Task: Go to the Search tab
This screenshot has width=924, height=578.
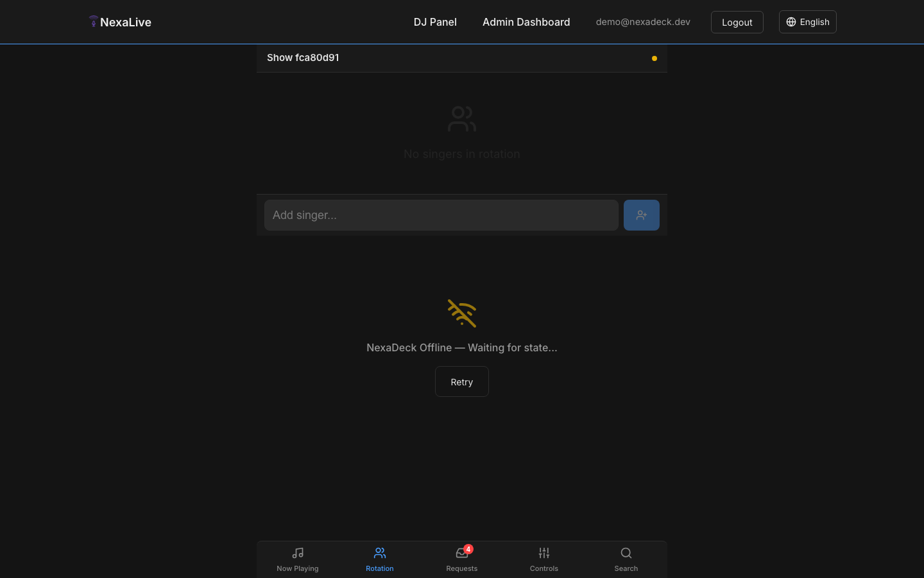Action: pos(626,559)
